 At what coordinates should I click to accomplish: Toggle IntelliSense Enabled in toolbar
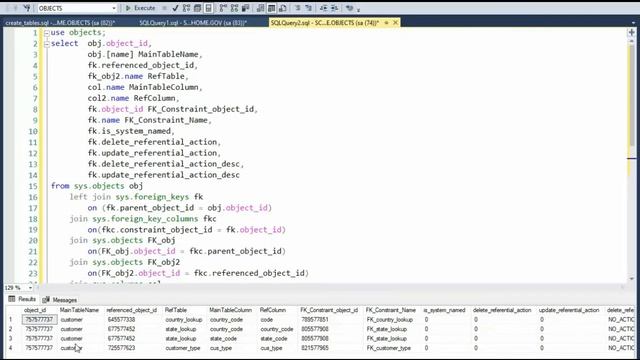[209, 8]
